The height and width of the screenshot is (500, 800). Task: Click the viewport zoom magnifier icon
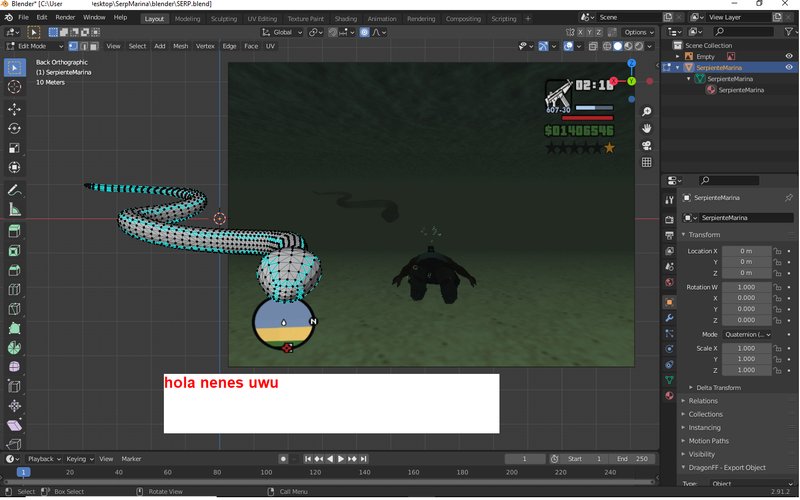coord(646,112)
